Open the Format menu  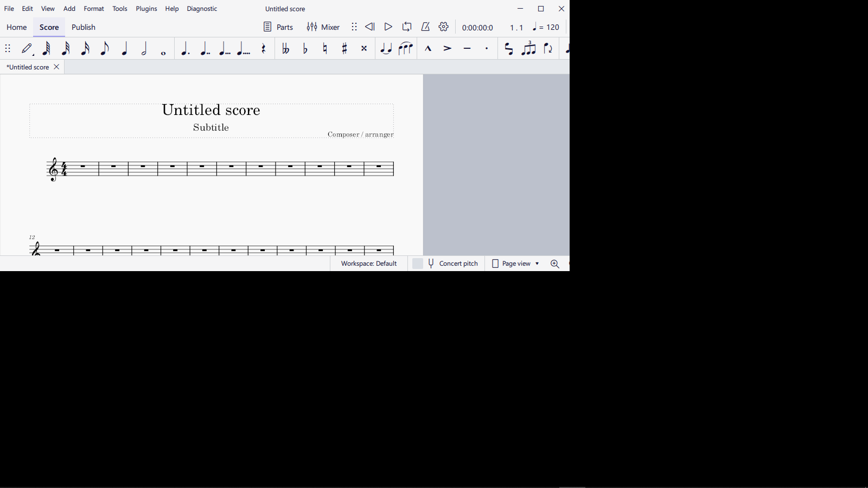point(94,9)
